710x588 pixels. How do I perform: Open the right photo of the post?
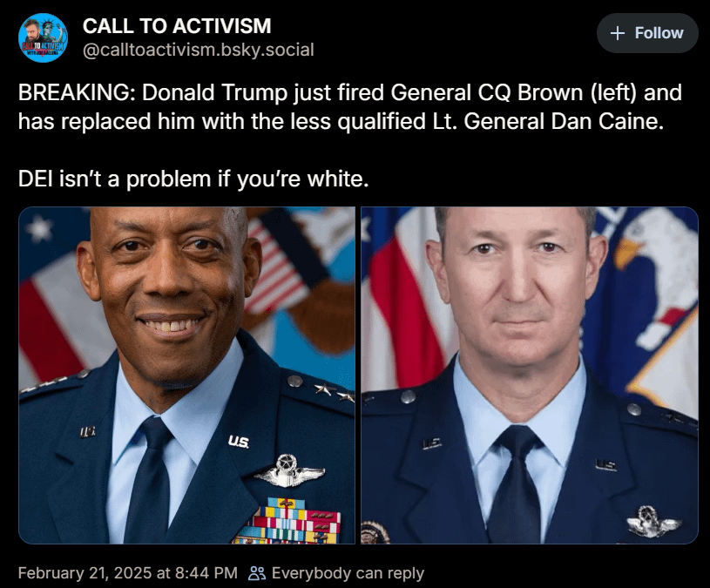[530, 375]
